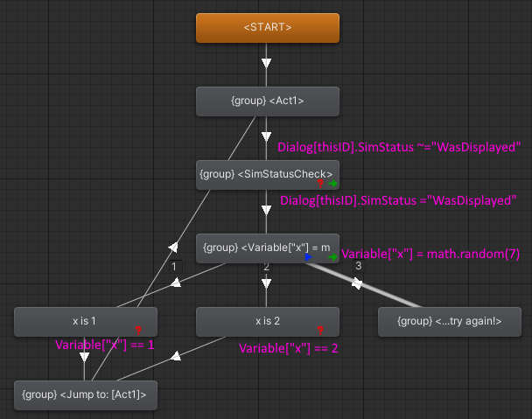Image resolution: width=532 pixels, height=419 pixels.
Task: Click the blue arrow icon on Variable node
Action: [308, 257]
